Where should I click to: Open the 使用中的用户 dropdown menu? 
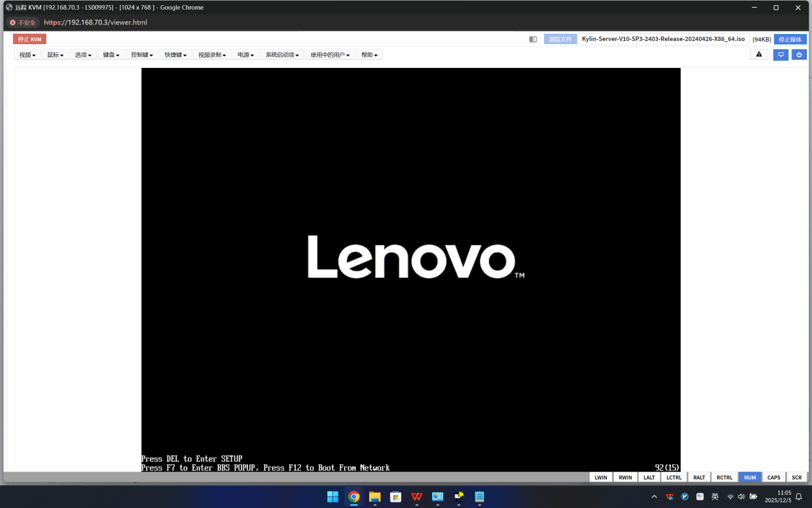(330, 55)
